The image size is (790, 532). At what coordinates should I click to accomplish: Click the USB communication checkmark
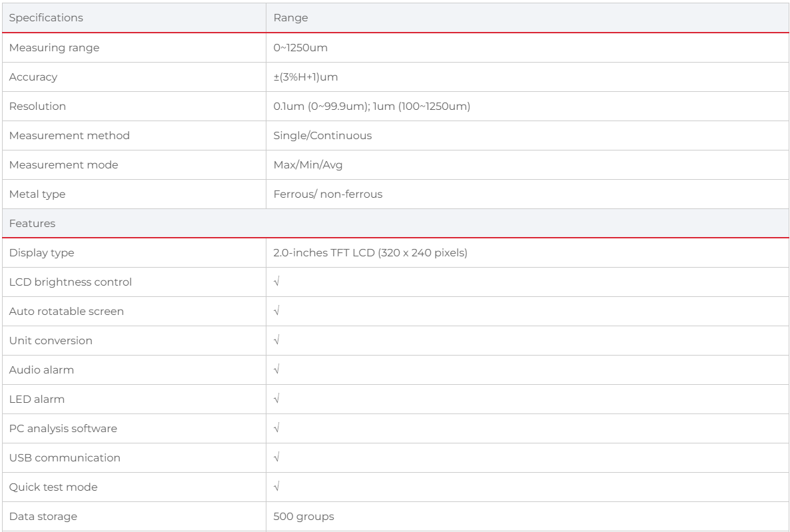tap(276, 458)
